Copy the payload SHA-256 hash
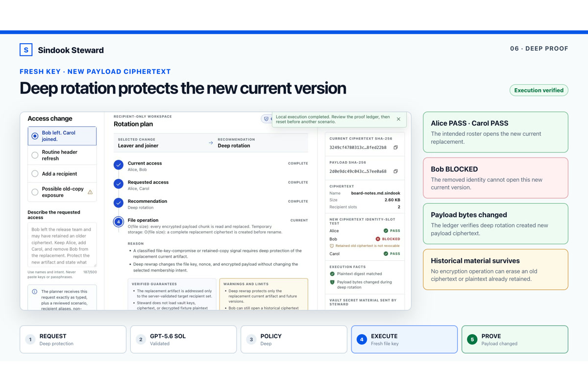The image size is (588, 392). point(395,171)
